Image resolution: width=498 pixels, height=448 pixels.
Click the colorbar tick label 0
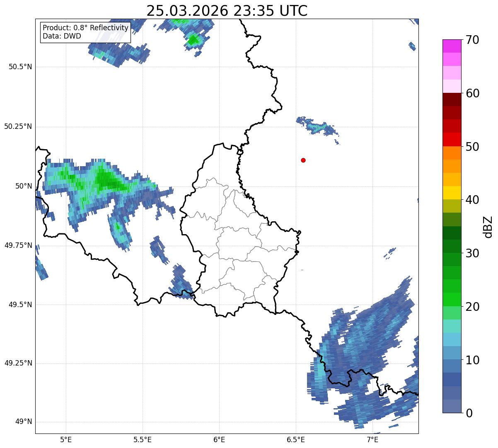click(469, 413)
